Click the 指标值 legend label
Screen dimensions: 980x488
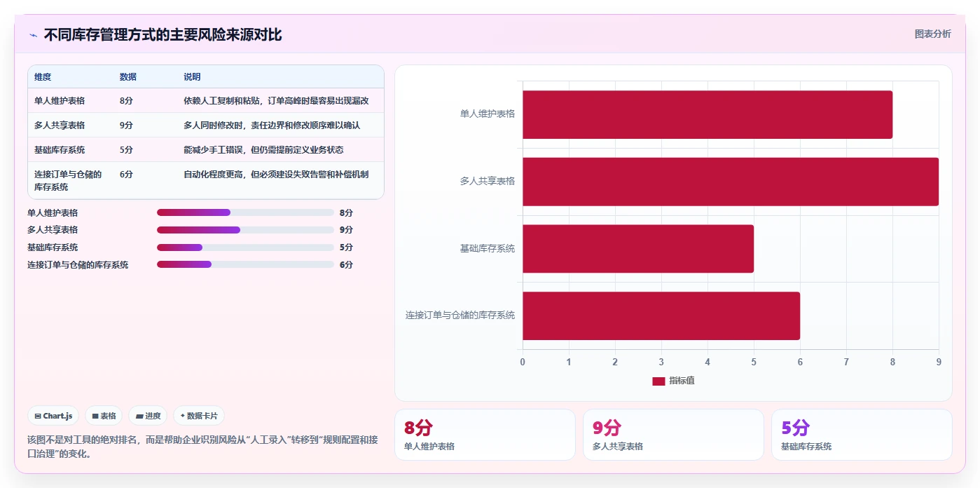[682, 381]
